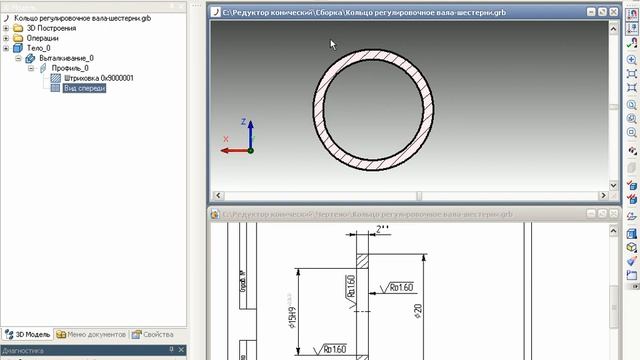
Task: Click the 3D window document icon in title bar
Action: coord(216,13)
